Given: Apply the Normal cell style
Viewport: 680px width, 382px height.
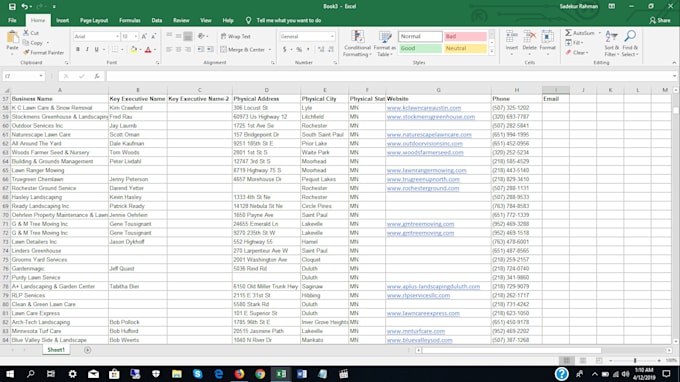Looking at the screenshot, I should [x=420, y=36].
